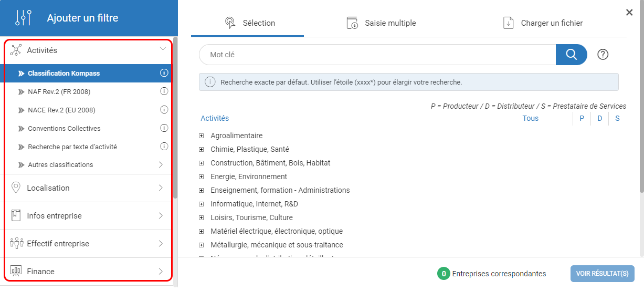The image size is (644, 291).
Task: Click the Mot clé search field
Action: [x=377, y=55]
